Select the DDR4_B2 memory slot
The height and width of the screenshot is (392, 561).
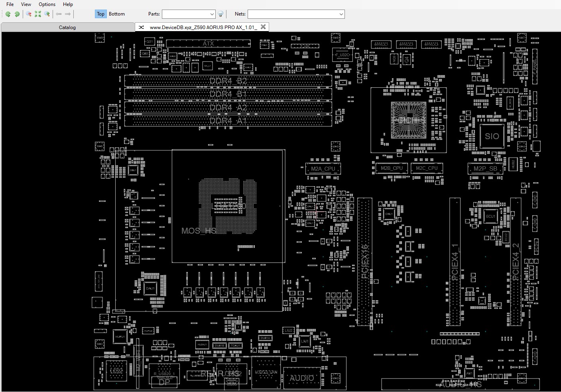(228, 81)
